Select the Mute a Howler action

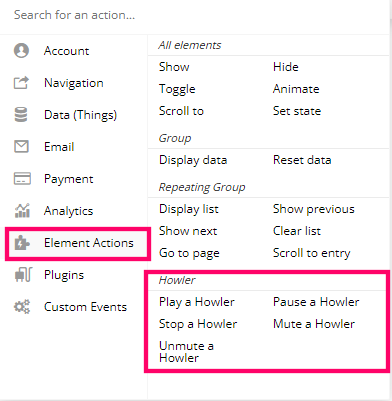(x=314, y=324)
